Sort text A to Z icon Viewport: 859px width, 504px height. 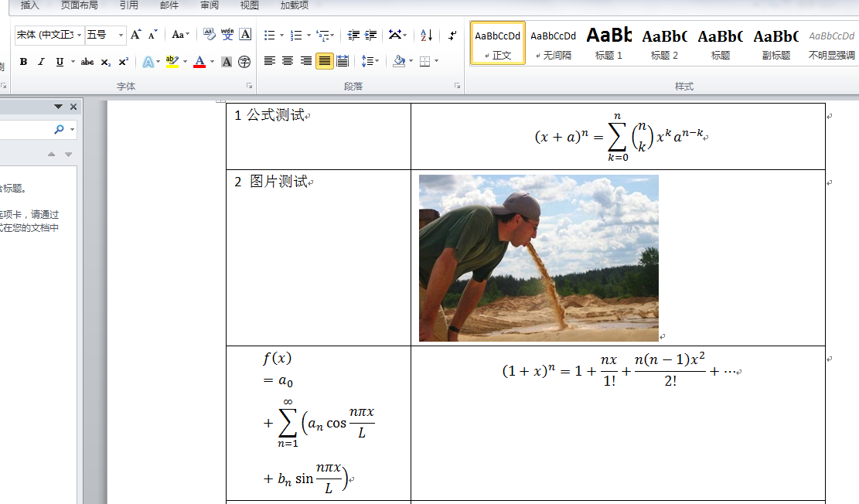(426, 36)
